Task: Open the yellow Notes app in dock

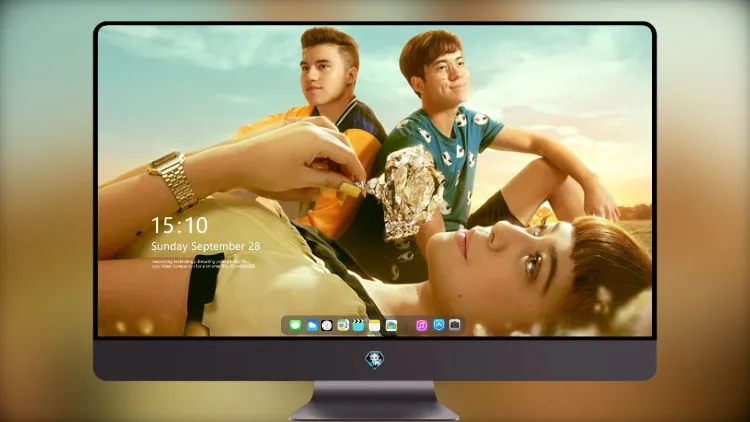Action: pos(375,326)
